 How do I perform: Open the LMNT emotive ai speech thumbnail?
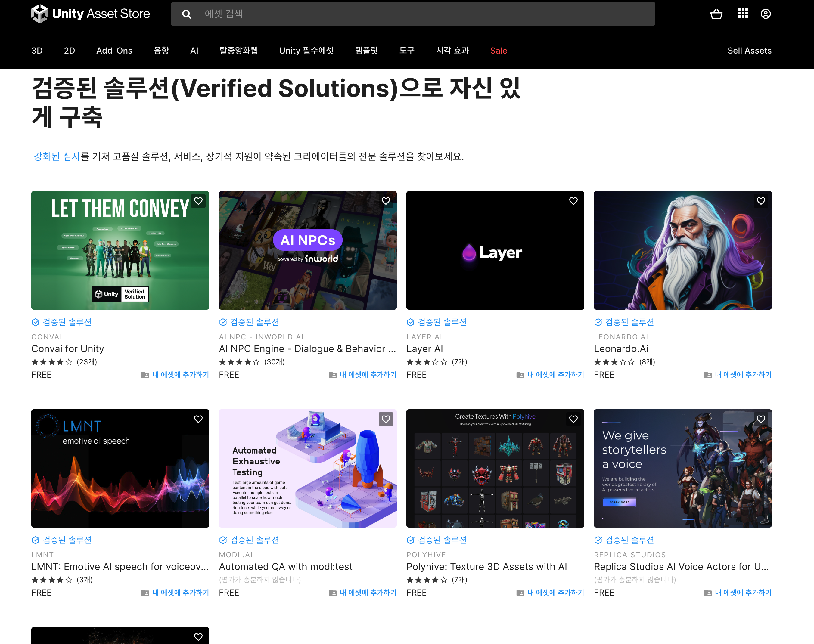pos(120,468)
